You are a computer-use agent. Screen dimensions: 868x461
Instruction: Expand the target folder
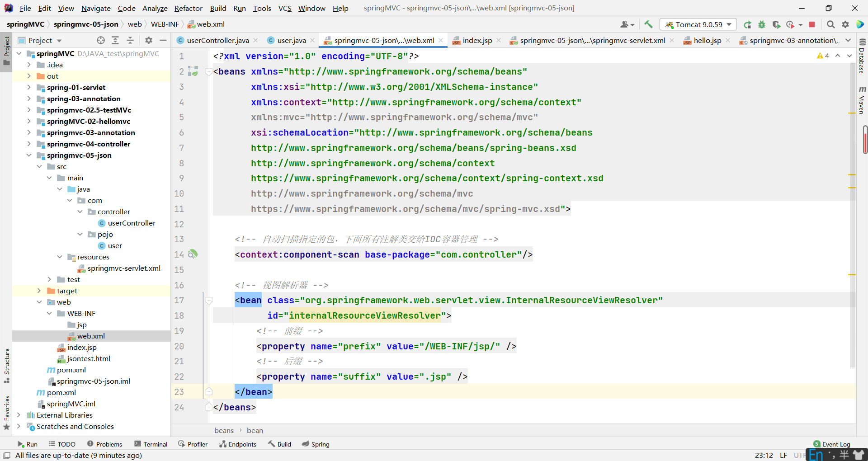pos(39,291)
